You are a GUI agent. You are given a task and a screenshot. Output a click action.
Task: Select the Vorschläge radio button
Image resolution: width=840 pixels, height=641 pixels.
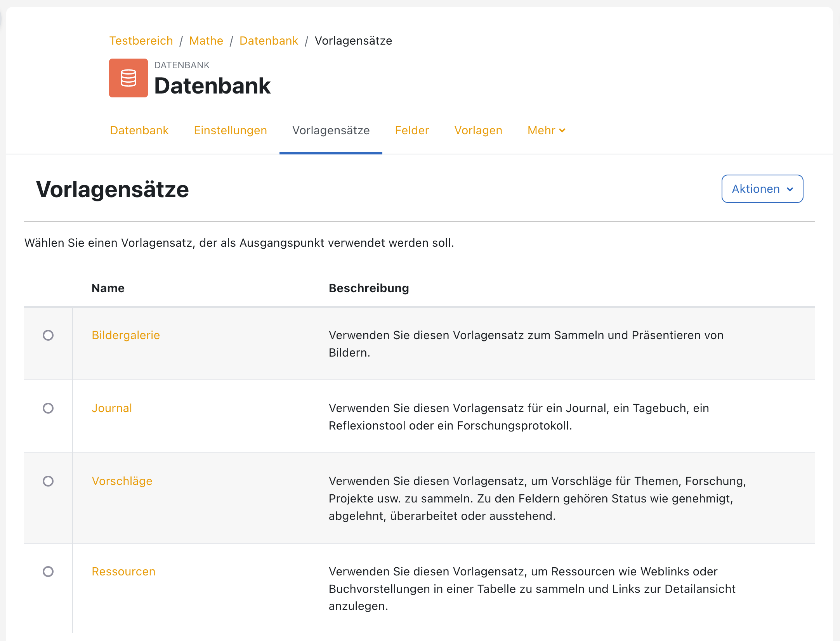point(48,482)
